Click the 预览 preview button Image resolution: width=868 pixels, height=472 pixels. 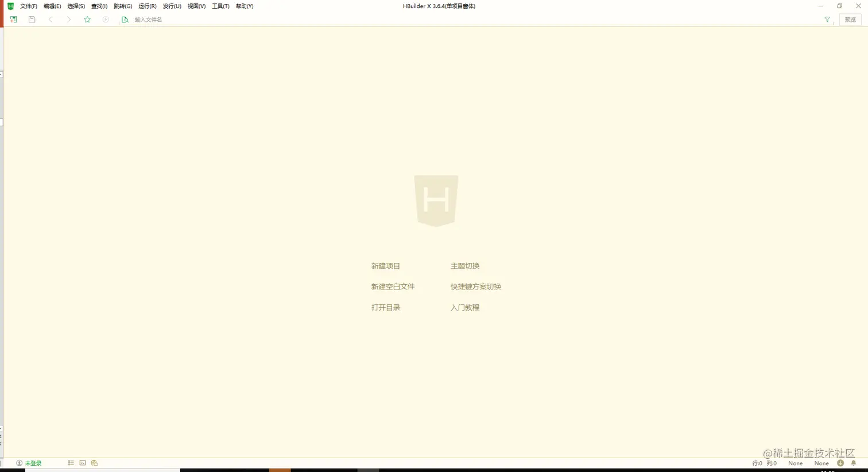click(850, 20)
